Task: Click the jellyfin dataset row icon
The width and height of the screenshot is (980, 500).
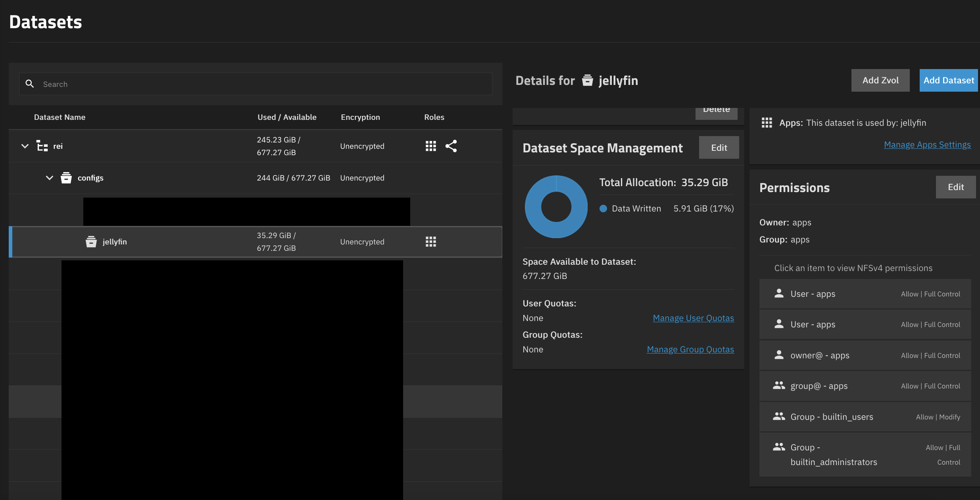Action: click(91, 242)
